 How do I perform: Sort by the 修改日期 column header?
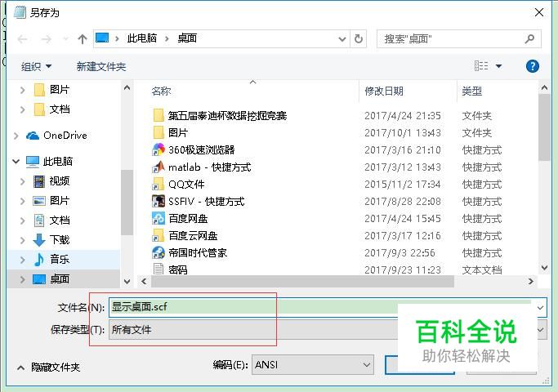384,91
